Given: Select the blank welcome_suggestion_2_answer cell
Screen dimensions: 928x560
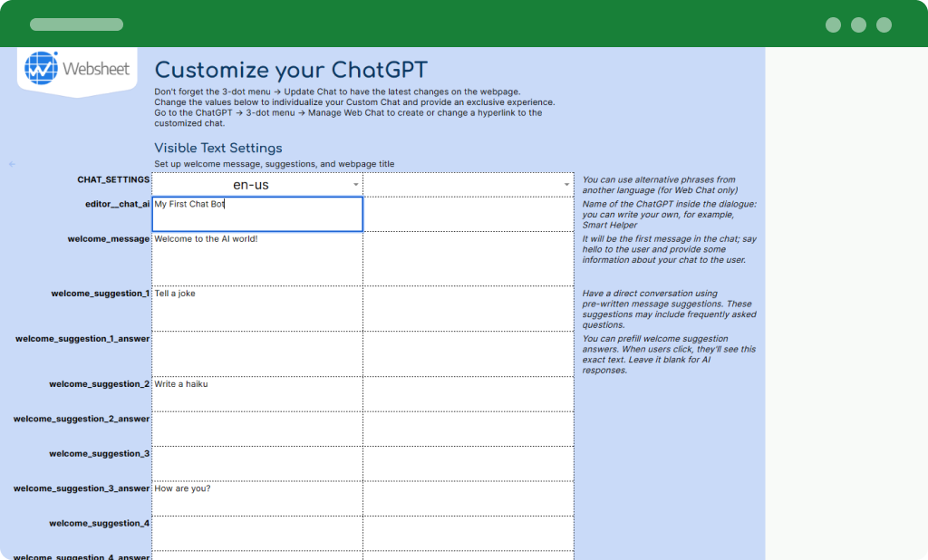Looking at the screenshot, I should [x=257, y=428].
